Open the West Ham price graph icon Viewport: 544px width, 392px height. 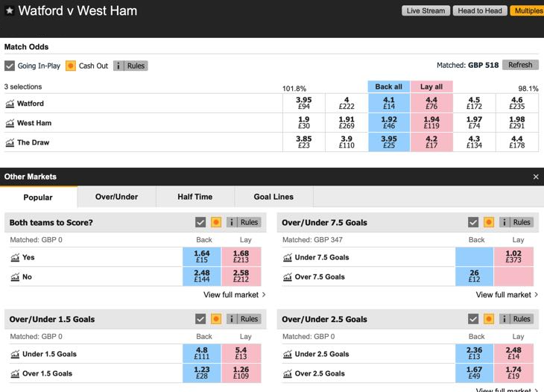click(10, 123)
